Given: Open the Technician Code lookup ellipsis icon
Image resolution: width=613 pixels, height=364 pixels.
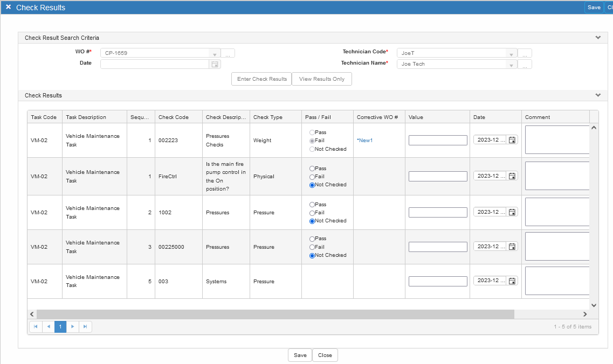Looking at the screenshot, I should click(525, 53).
